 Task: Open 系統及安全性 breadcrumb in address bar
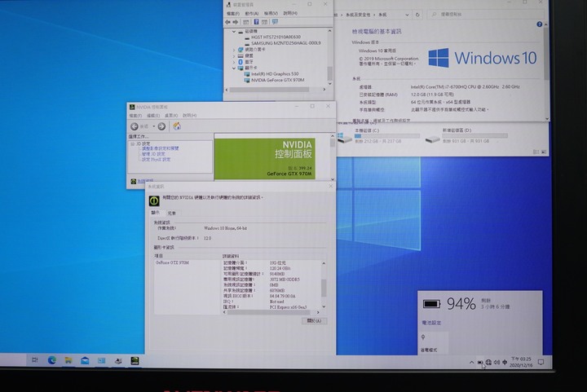tap(358, 15)
